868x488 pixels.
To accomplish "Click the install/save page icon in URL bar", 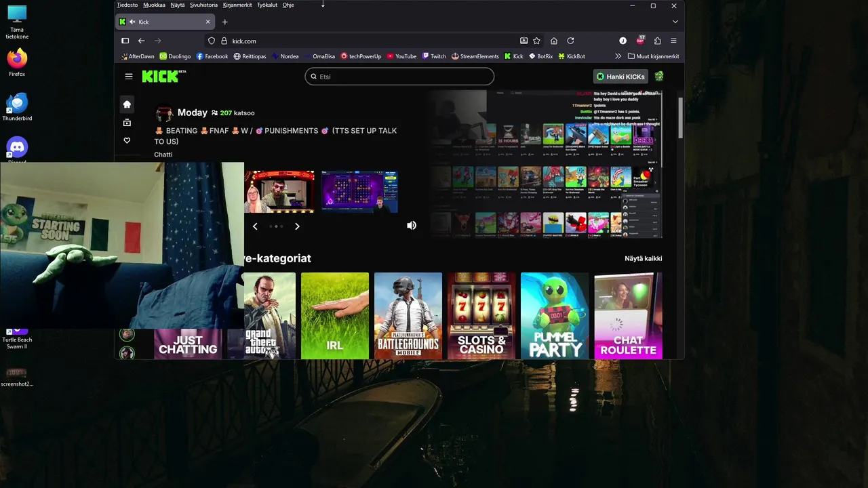I will tap(524, 41).
